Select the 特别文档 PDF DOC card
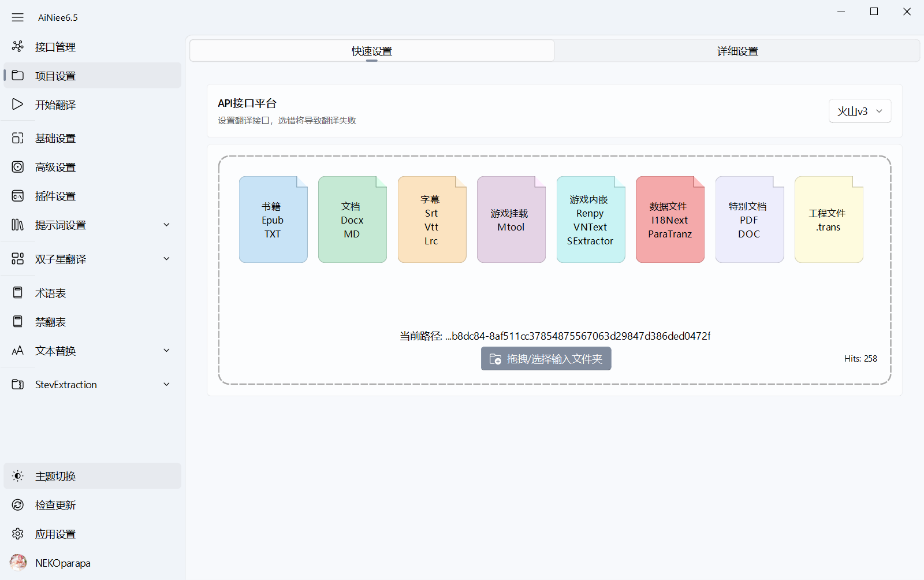 point(750,220)
